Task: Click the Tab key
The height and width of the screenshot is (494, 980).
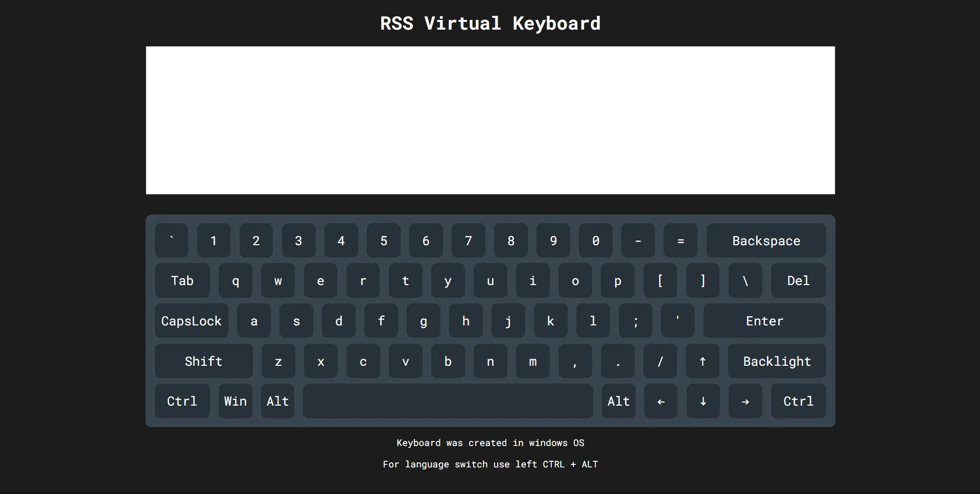Action: pyautogui.click(x=182, y=280)
